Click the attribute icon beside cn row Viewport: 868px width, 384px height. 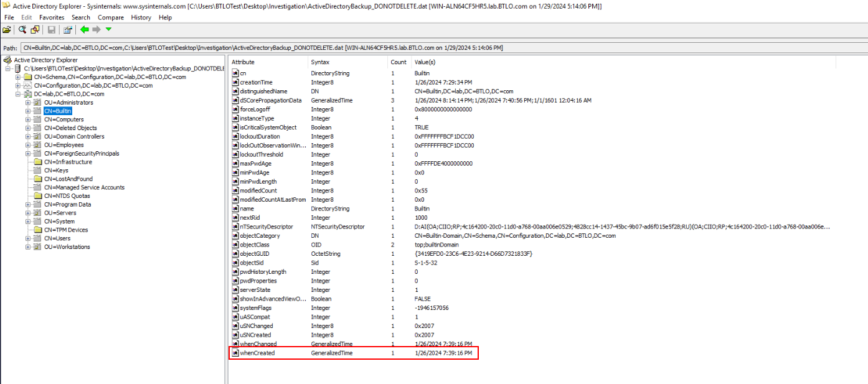[x=235, y=73]
